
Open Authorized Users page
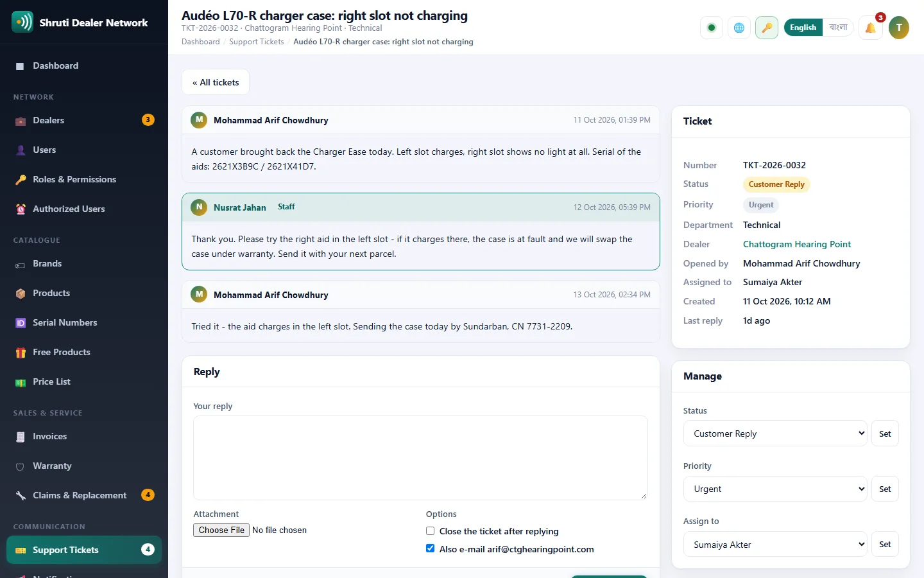pos(84,209)
